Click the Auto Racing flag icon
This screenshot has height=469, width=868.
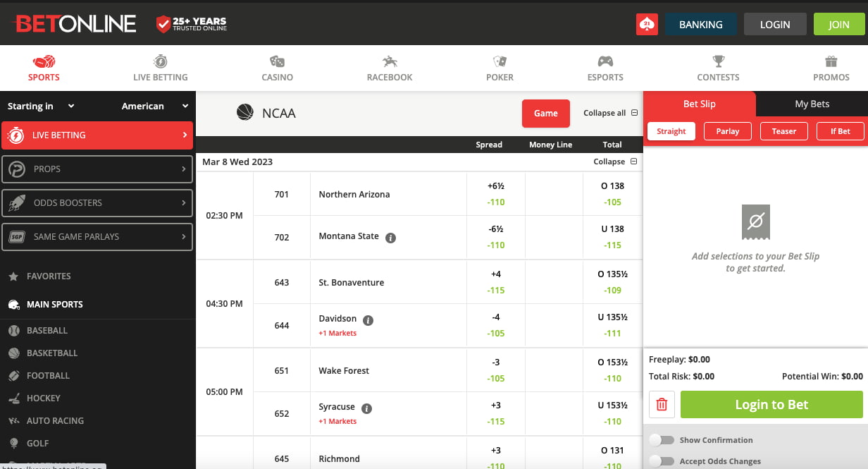tap(13, 420)
